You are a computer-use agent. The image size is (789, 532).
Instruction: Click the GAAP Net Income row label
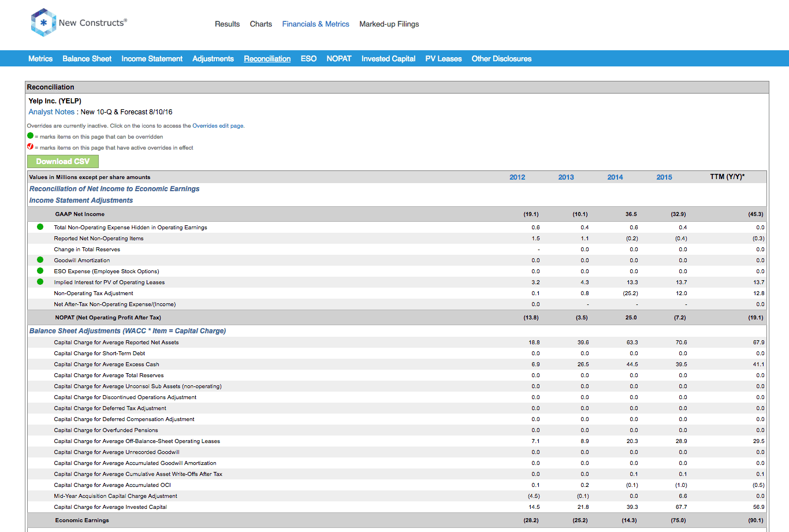coord(80,214)
